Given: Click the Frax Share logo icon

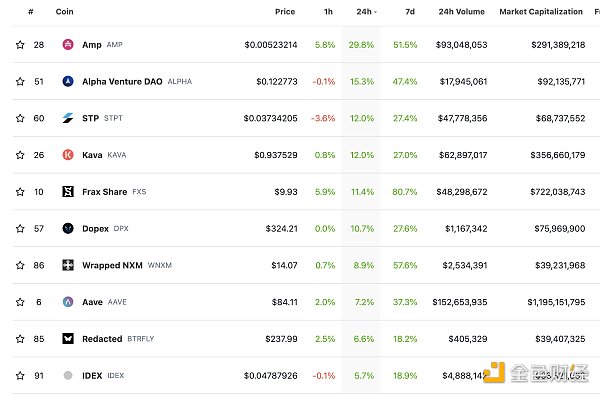Looking at the screenshot, I should 68,192.
